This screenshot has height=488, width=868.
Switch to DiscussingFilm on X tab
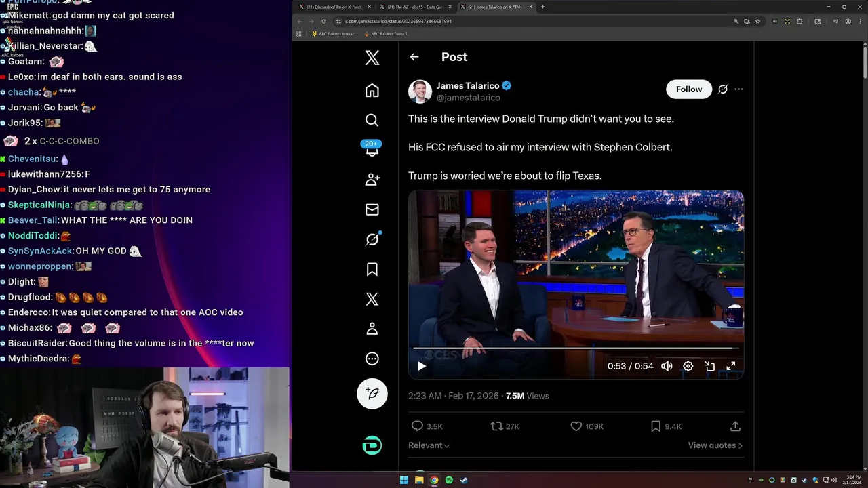point(334,7)
